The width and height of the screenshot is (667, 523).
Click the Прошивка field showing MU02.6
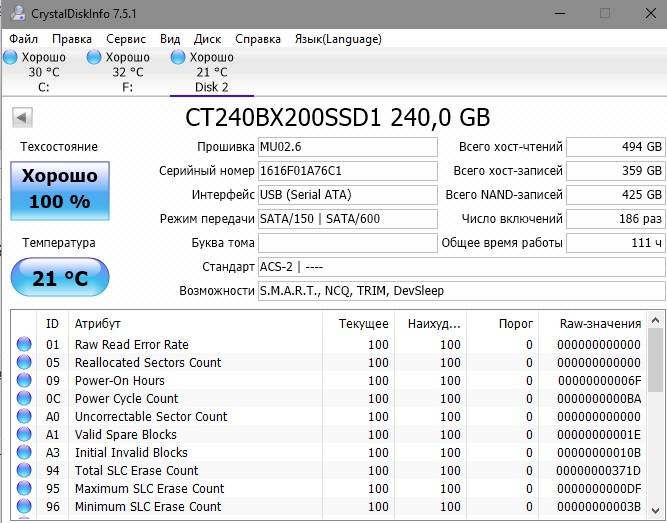(347, 147)
